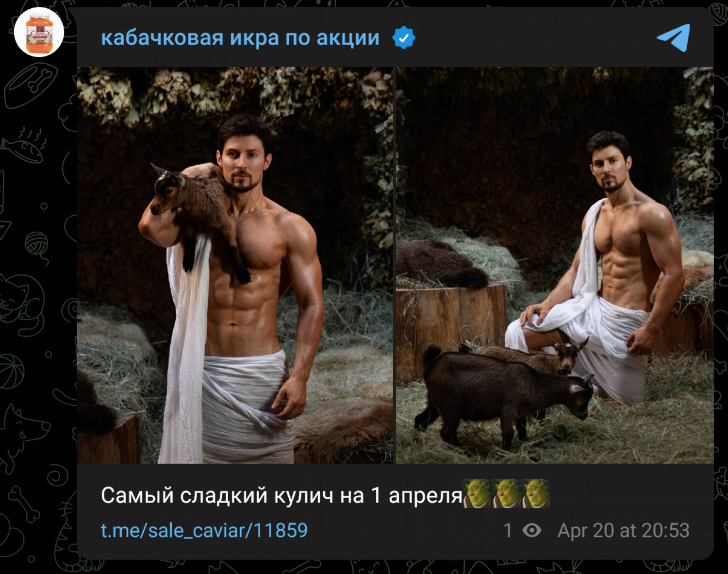Click the Telegram paper plane logo
This screenshot has width=728, height=574.
[674, 37]
